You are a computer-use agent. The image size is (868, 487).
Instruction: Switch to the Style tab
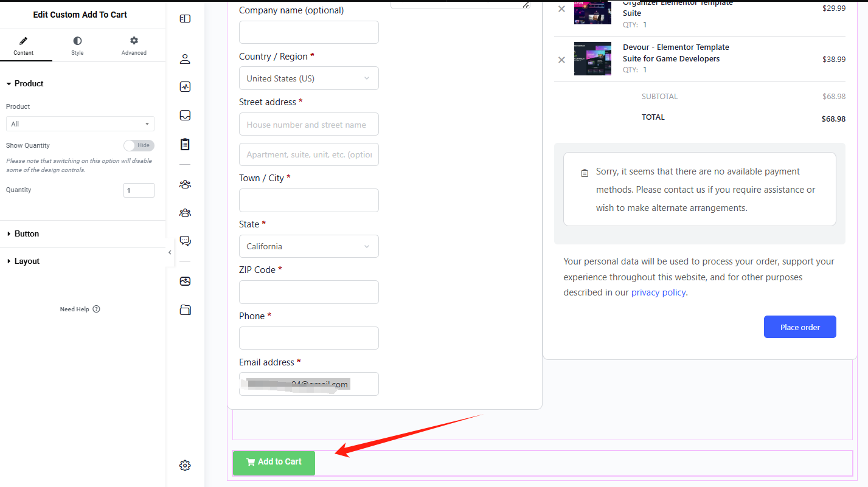pyautogui.click(x=77, y=45)
